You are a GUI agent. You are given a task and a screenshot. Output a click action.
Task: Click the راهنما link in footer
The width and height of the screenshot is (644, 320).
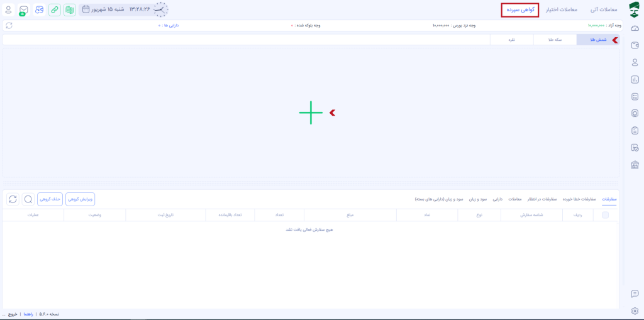point(28,314)
